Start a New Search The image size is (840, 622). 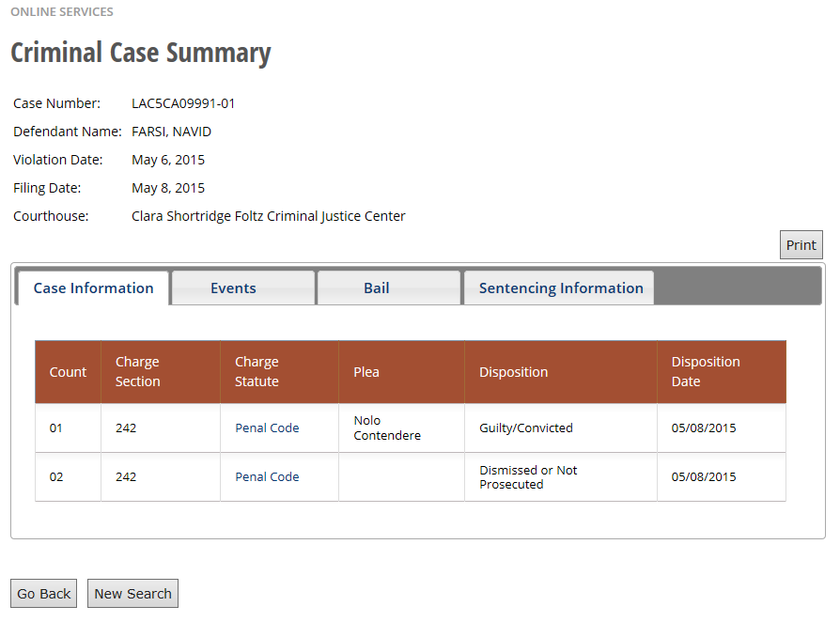pos(132,594)
